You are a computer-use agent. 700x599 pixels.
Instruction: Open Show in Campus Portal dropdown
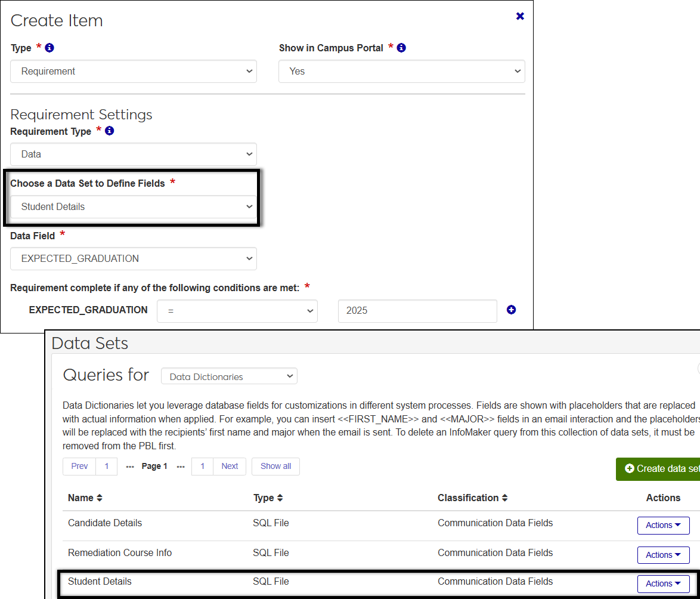click(402, 71)
